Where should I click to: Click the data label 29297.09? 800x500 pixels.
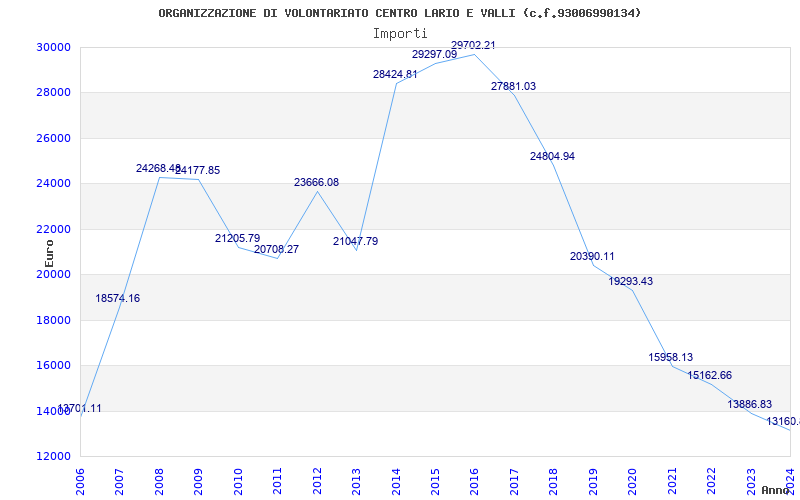(435, 54)
